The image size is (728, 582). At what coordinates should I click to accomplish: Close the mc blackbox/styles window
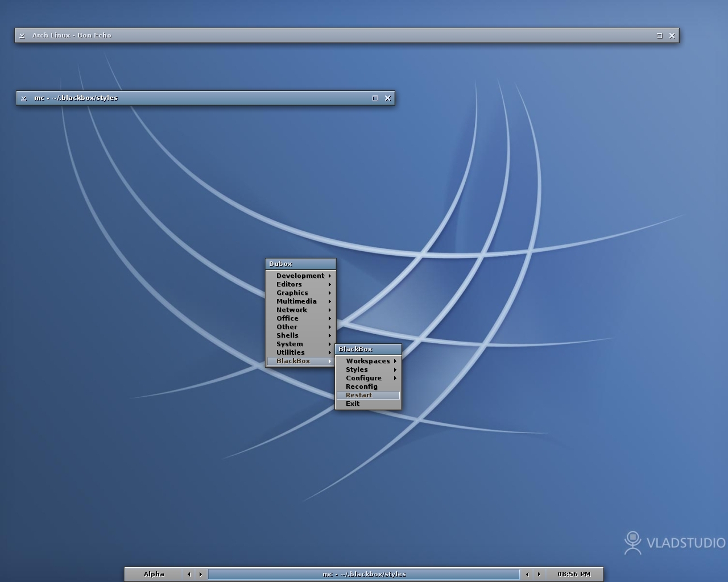tap(388, 98)
